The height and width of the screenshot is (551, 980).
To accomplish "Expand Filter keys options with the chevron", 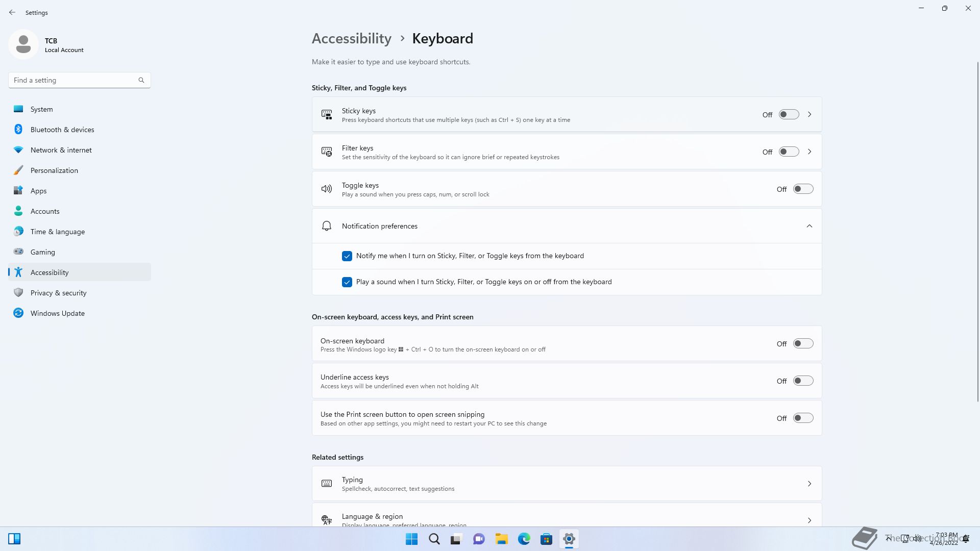I will coord(810,152).
